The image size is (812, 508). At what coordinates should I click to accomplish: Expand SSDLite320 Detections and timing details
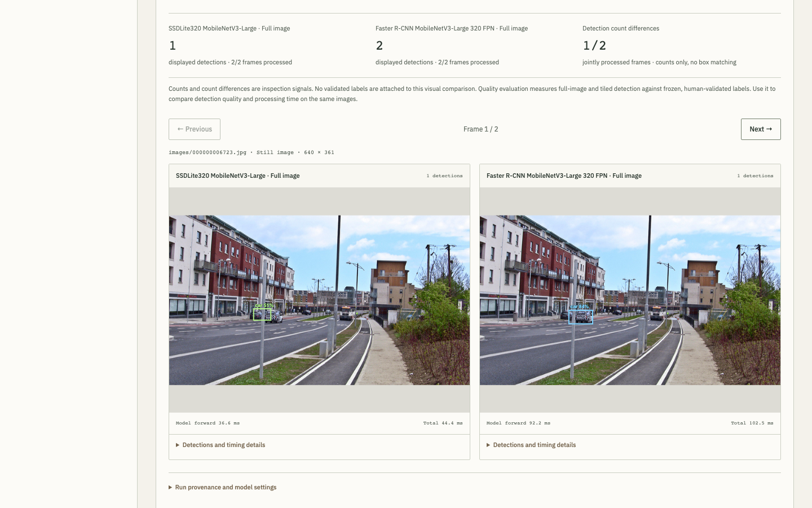(x=220, y=445)
